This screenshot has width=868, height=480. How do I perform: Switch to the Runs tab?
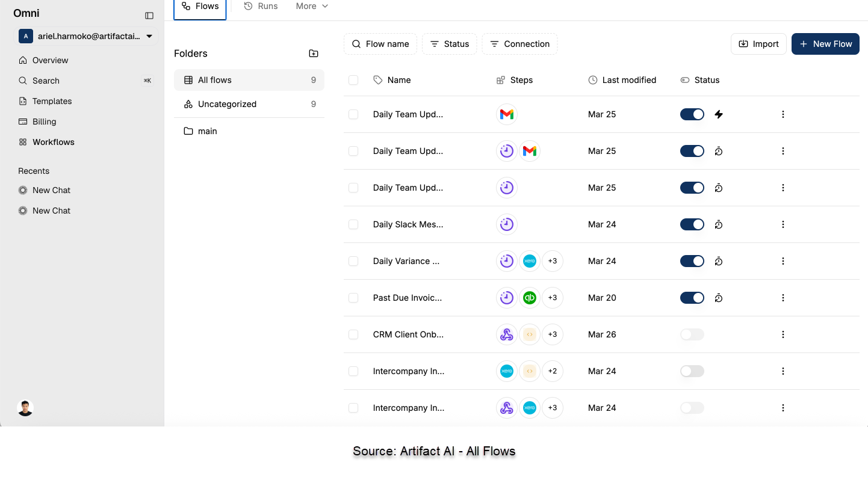pyautogui.click(x=261, y=5)
